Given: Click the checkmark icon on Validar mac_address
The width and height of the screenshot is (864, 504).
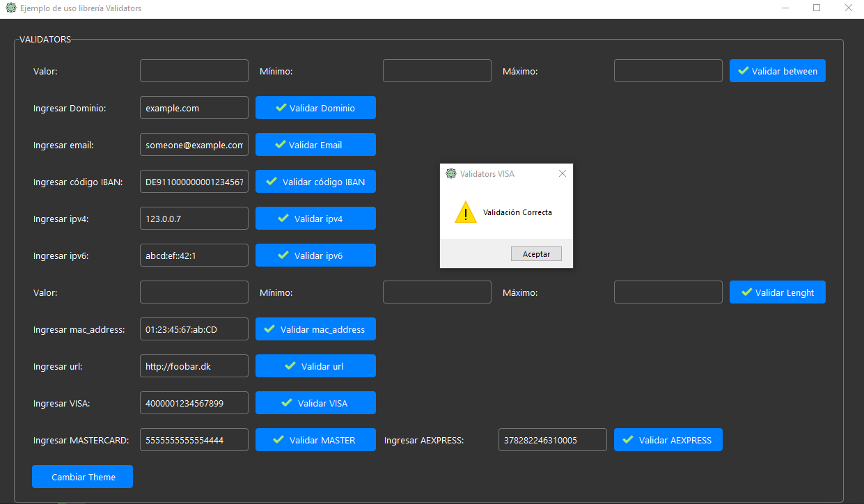Looking at the screenshot, I should coord(270,329).
